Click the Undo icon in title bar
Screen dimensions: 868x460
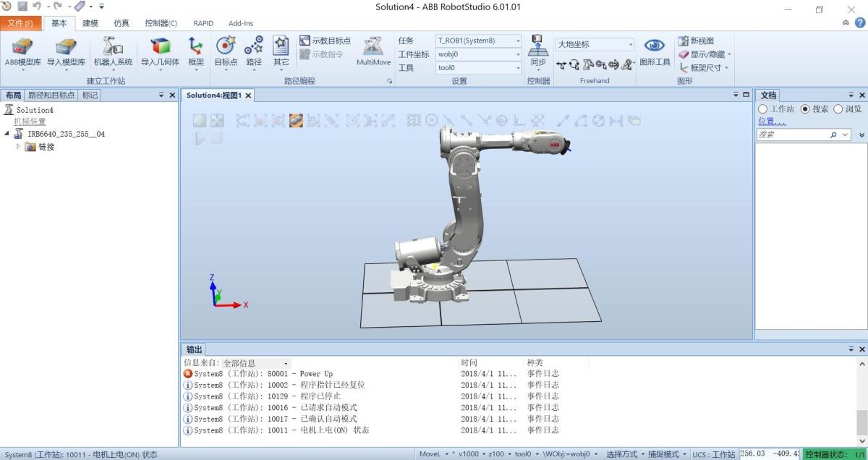[x=36, y=7]
